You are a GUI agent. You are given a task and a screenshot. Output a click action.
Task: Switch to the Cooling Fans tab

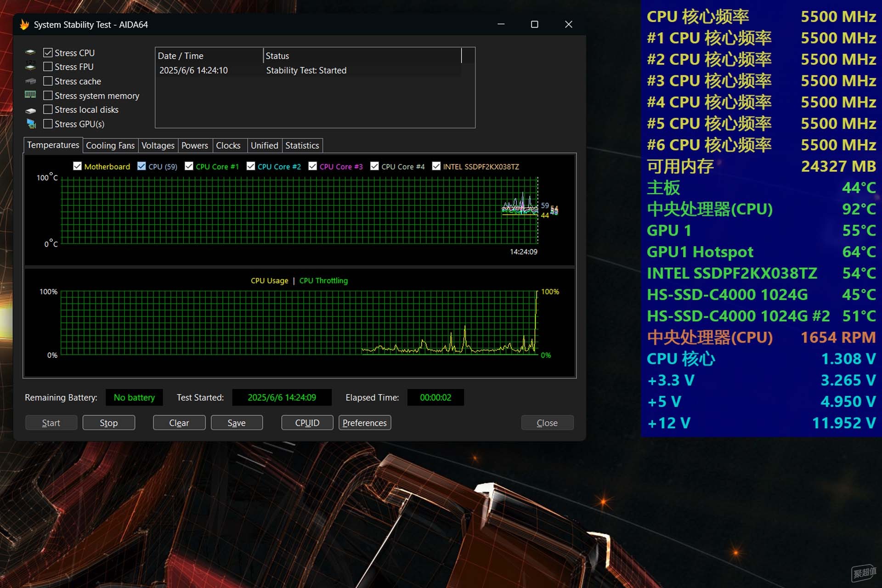click(x=110, y=146)
